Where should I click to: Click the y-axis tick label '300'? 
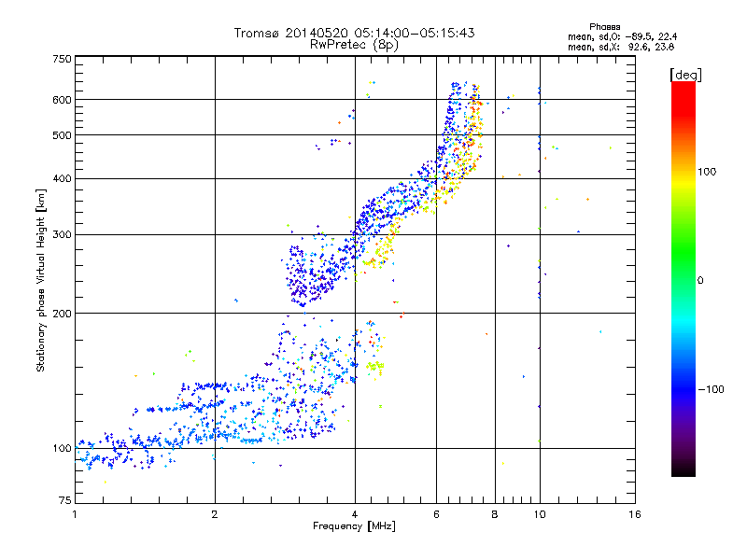(62, 234)
